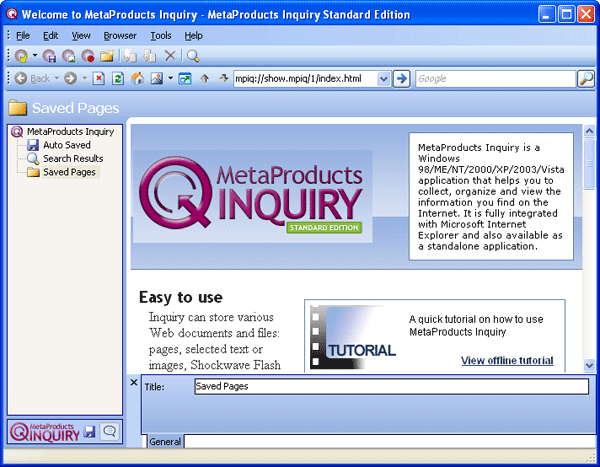Click the Refresh page icon with green arrows
The width and height of the screenshot is (600, 467).
click(x=118, y=78)
